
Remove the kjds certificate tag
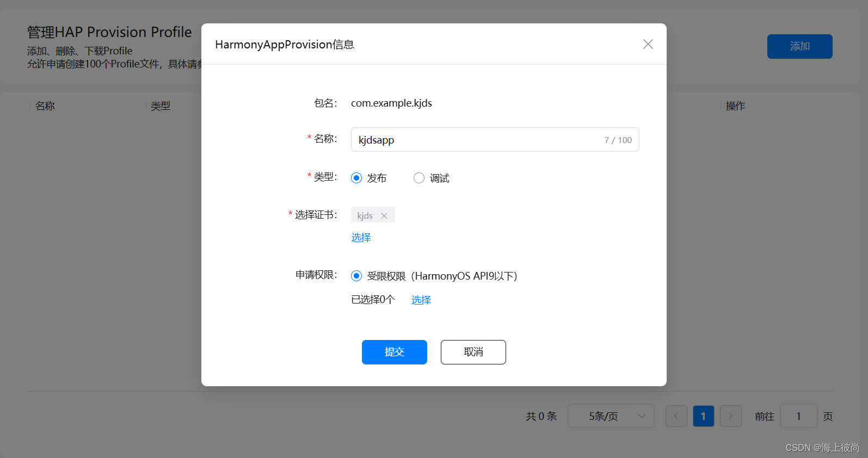pyautogui.click(x=384, y=215)
